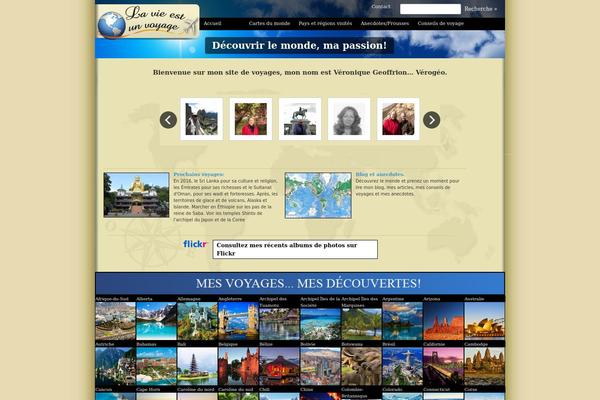The image size is (600, 400).
Task: Open the Arizona destination thumbnail
Action: click(443, 321)
